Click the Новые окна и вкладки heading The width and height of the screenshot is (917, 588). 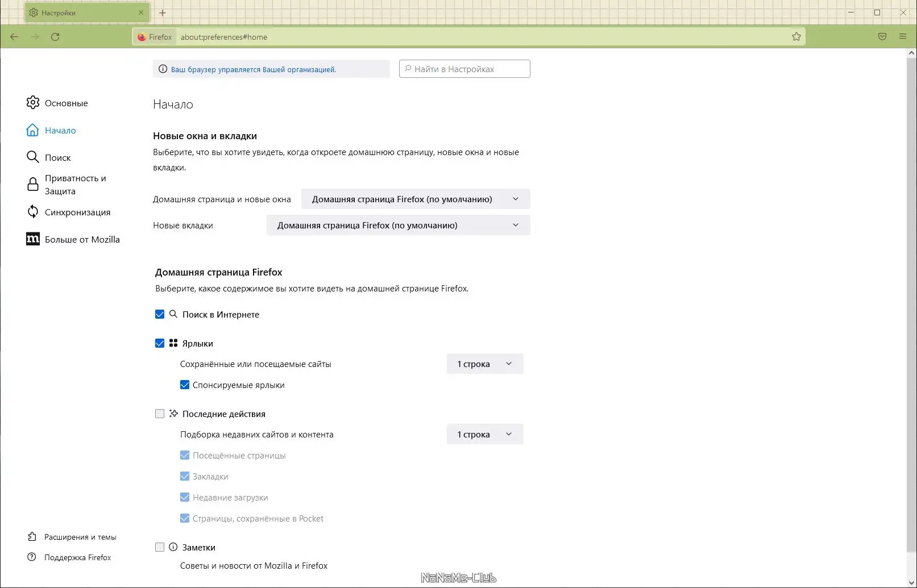tap(205, 136)
